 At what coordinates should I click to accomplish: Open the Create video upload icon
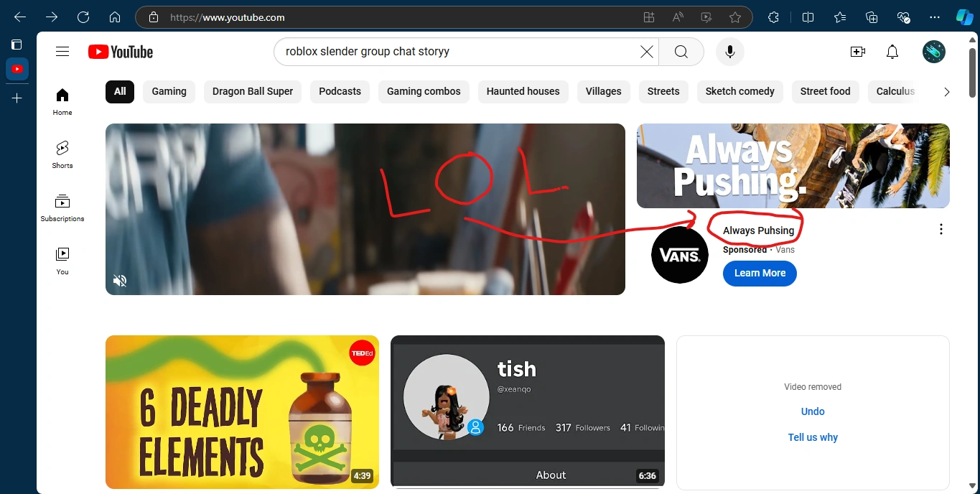point(857,51)
